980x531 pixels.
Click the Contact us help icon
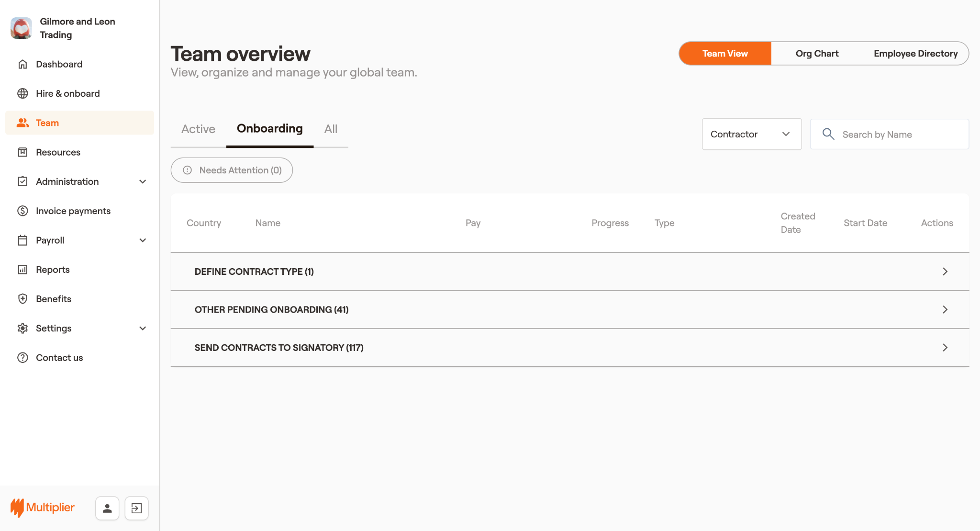coord(22,358)
